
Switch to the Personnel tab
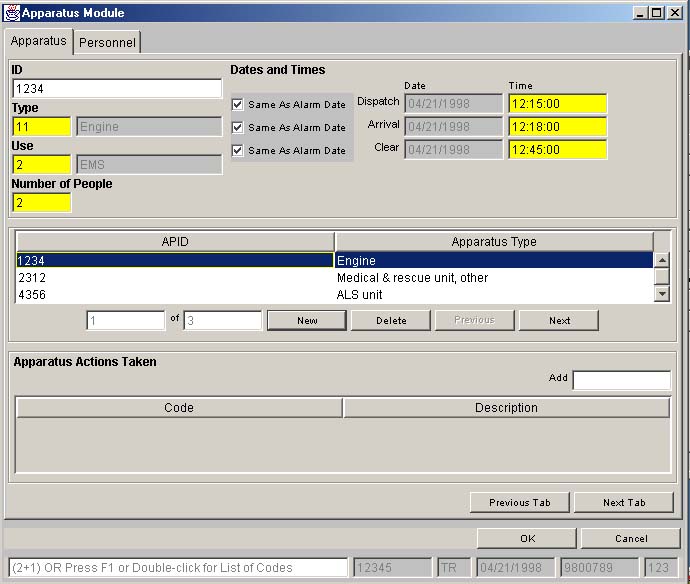[108, 43]
